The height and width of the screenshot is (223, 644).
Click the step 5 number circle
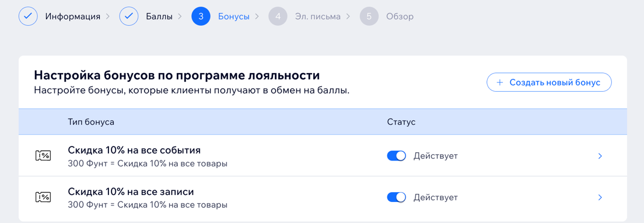point(369,16)
